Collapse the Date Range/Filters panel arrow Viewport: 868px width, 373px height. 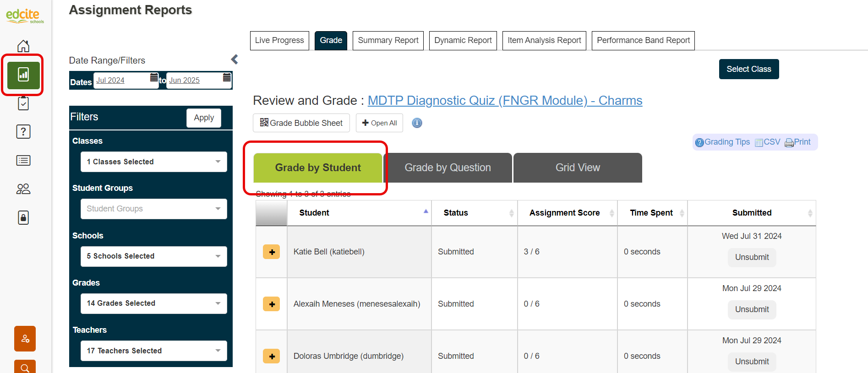pos(235,59)
